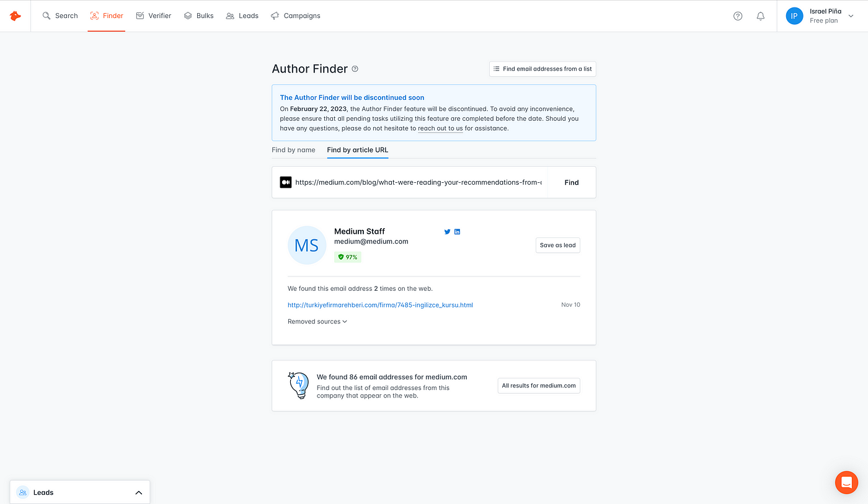Open Medium Staff's LinkedIn profile icon
This screenshot has width=868, height=504.
point(458,232)
